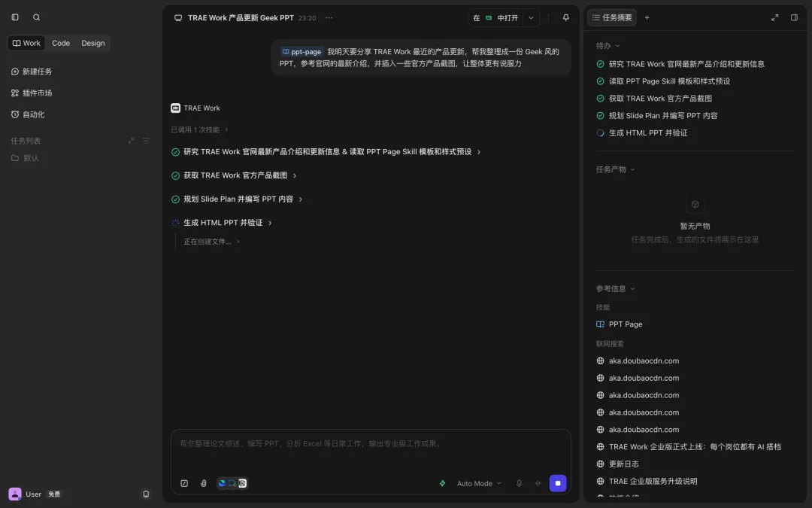Click todo 生成 HTML PPT 并验证 in summary
812x508 pixels.
point(641,133)
